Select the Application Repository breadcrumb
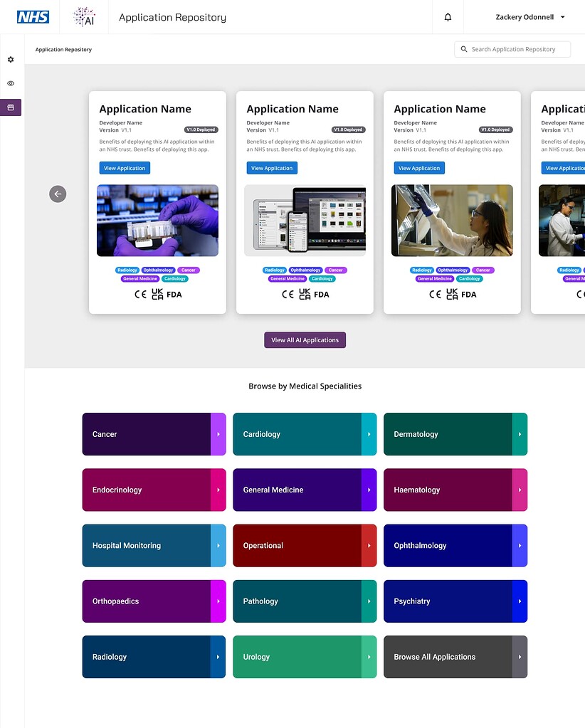The width and height of the screenshot is (585, 728). (63, 50)
